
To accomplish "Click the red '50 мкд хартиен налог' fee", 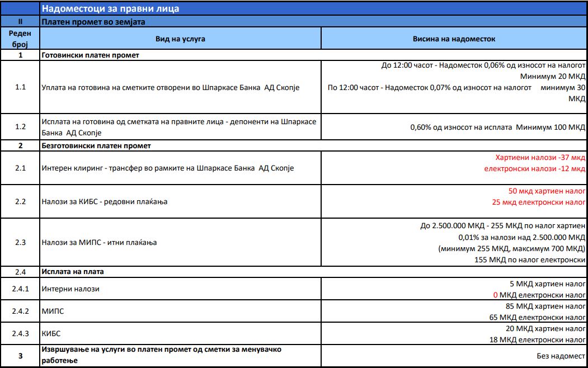I will click(547, 191).
